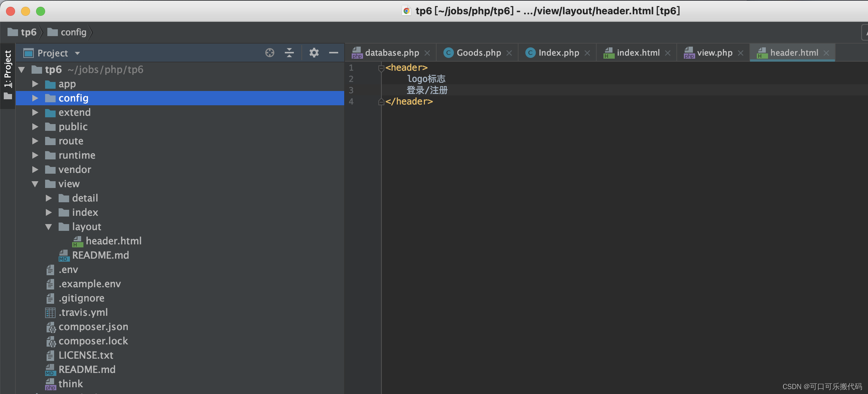This screenshot has height=394, width=868.
Task: Collapse the tp6 root folder arrow
Action: [22, 70]
